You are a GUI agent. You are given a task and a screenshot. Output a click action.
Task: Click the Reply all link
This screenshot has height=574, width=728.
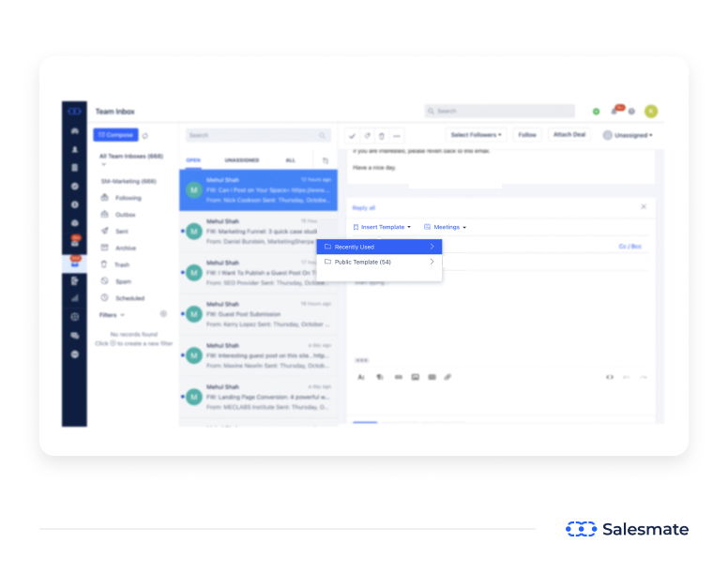364,208
